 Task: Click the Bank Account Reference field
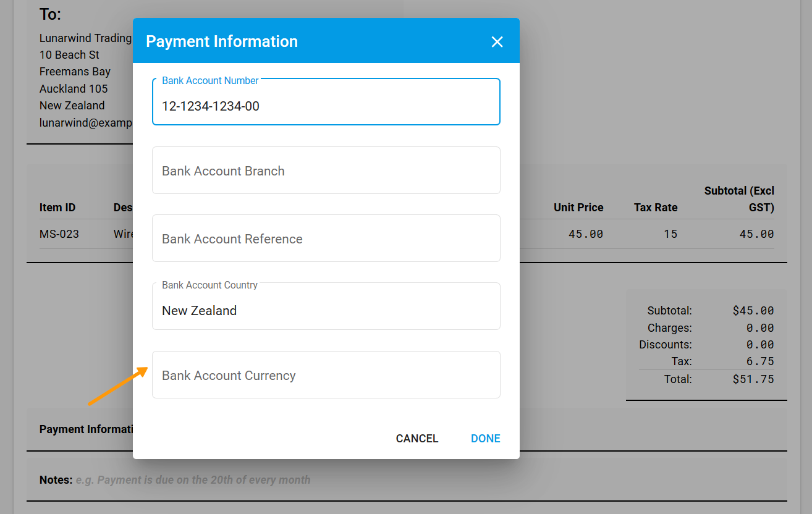point(326,238)
